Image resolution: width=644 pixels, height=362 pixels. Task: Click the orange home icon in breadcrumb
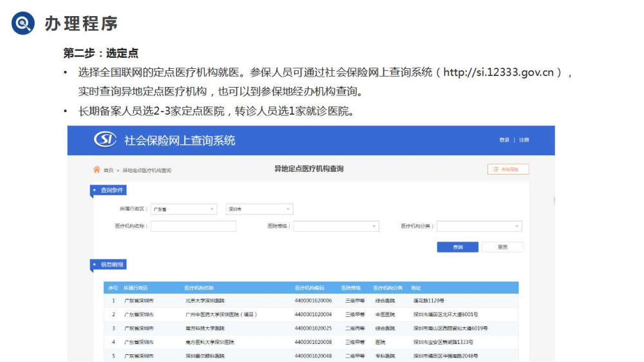97,169
